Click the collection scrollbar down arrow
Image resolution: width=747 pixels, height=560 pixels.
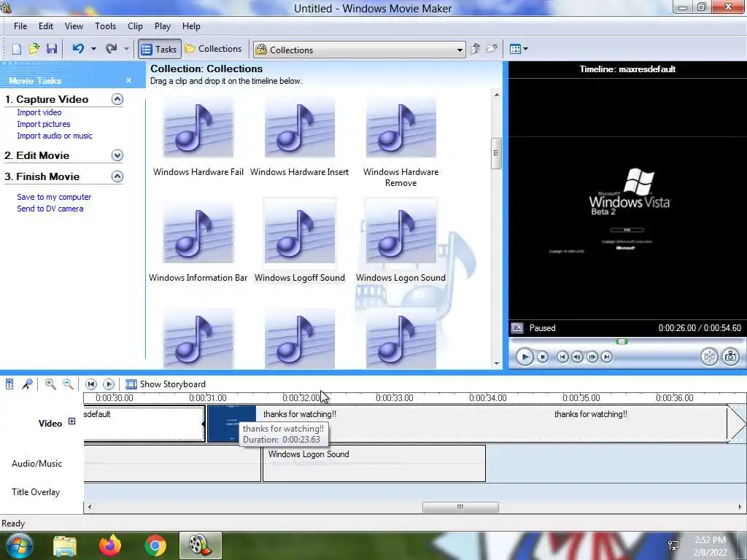(x=496, y=363)
